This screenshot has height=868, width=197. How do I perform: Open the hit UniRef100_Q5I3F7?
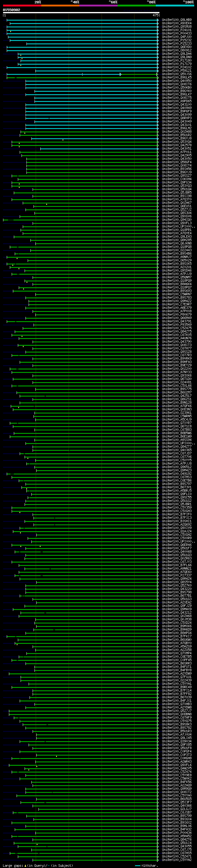coord(176,802)
